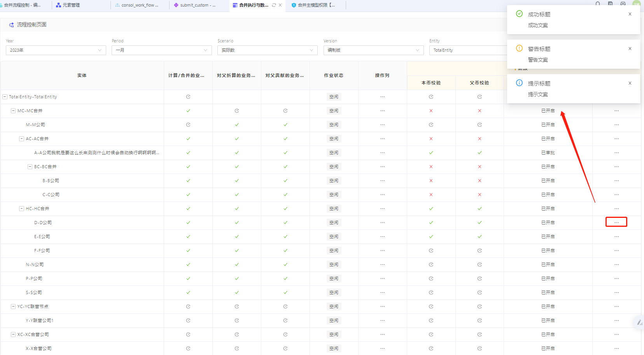Expand the Period dropdown showing 一月
The height and width of the screenshot is (355, 644).
click(x=161, y=50)
